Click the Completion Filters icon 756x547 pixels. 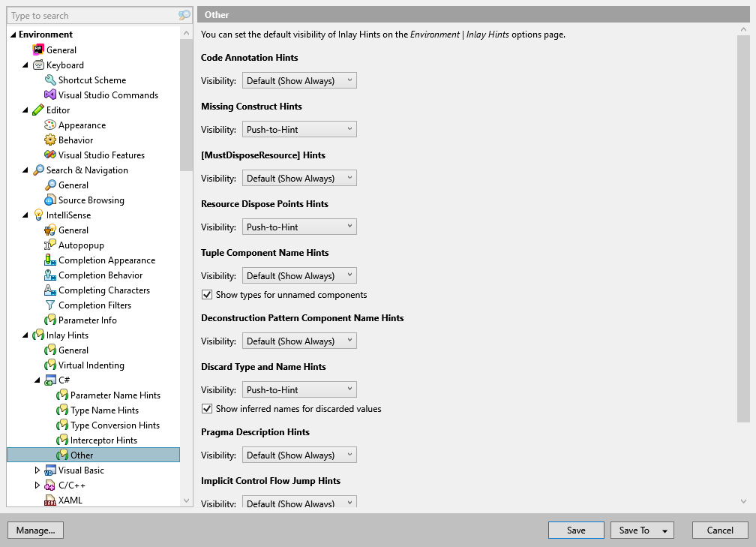49,305
